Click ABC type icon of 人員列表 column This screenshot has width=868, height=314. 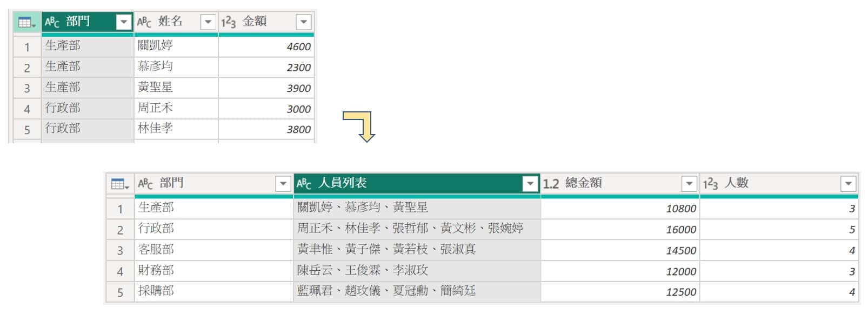304,184
